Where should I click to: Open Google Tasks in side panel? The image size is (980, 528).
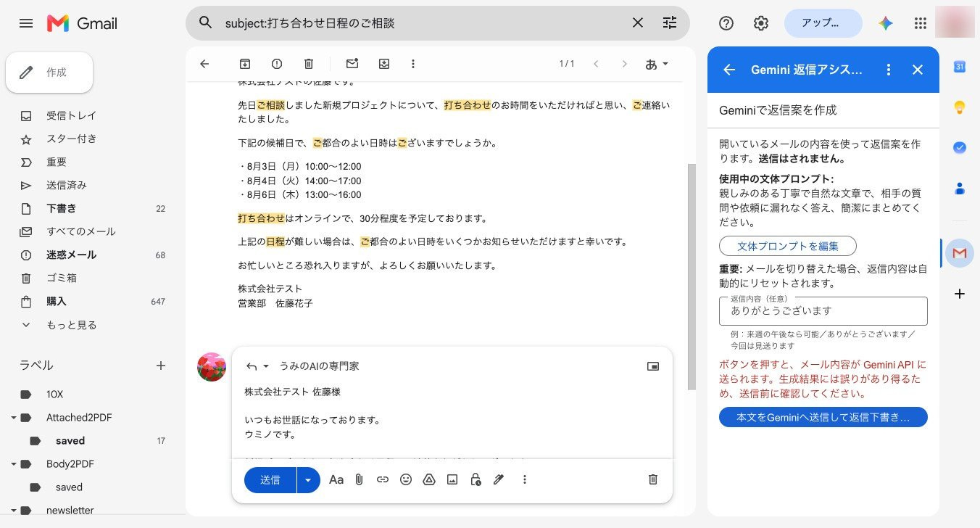click(x=960, y=147)
